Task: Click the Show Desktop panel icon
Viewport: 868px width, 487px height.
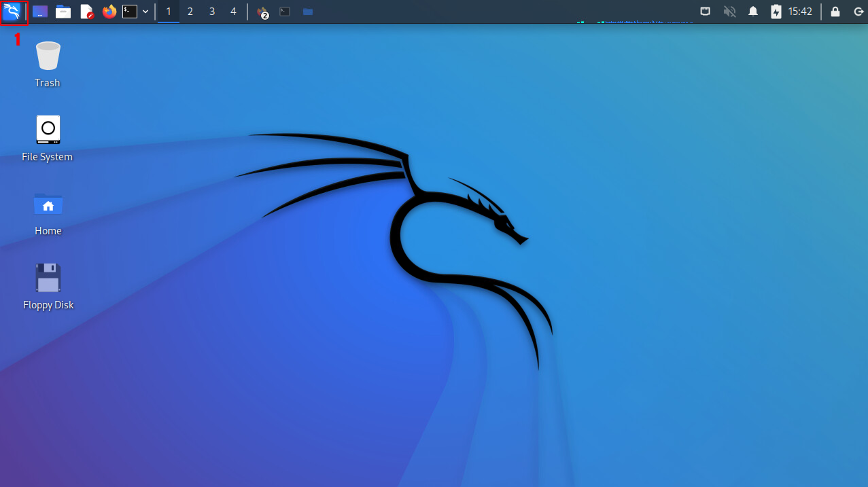Action: [40, 12]
